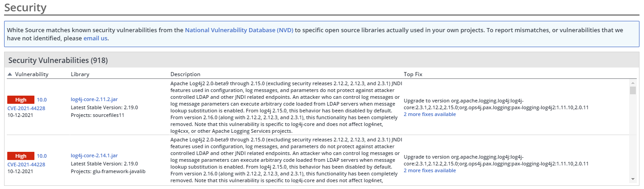Open the National Vulnerability Database (NVD) link

tap(239, 30)
